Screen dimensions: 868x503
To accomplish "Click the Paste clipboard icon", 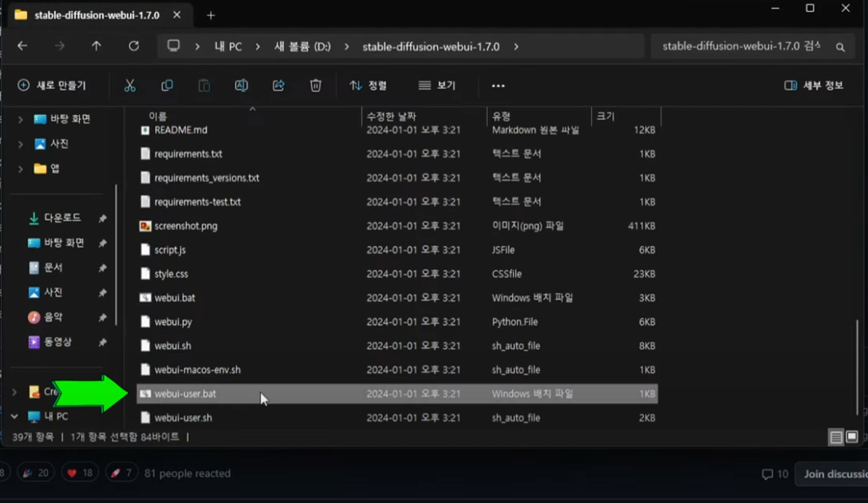I will point(203,85).
